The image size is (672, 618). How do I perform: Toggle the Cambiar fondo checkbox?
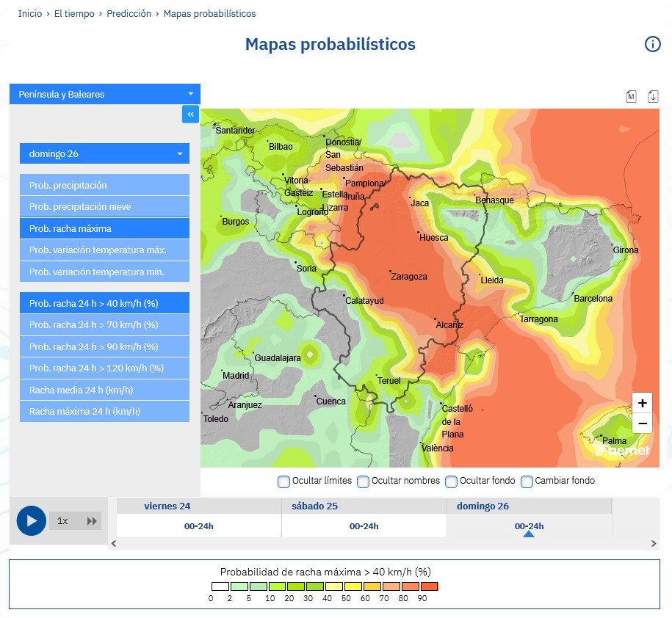(527, 481)
